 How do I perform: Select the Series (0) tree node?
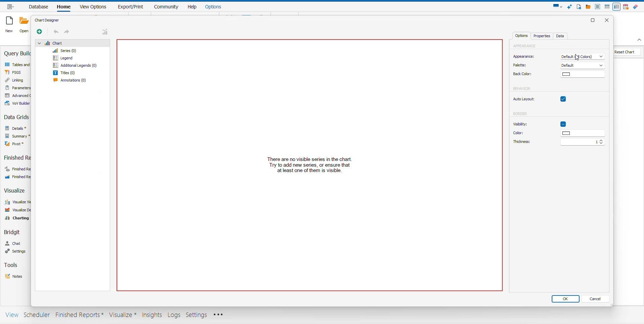click(x=65, y=51)
